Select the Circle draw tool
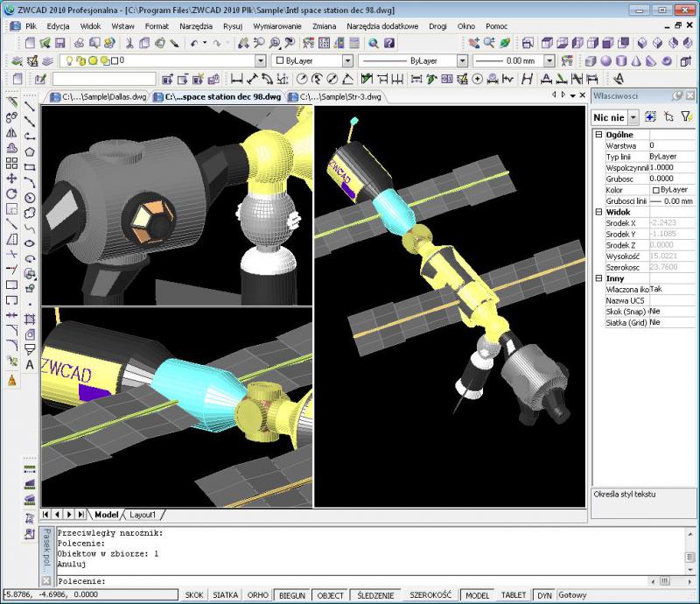The image size is (700, 604). coord(30,198)
